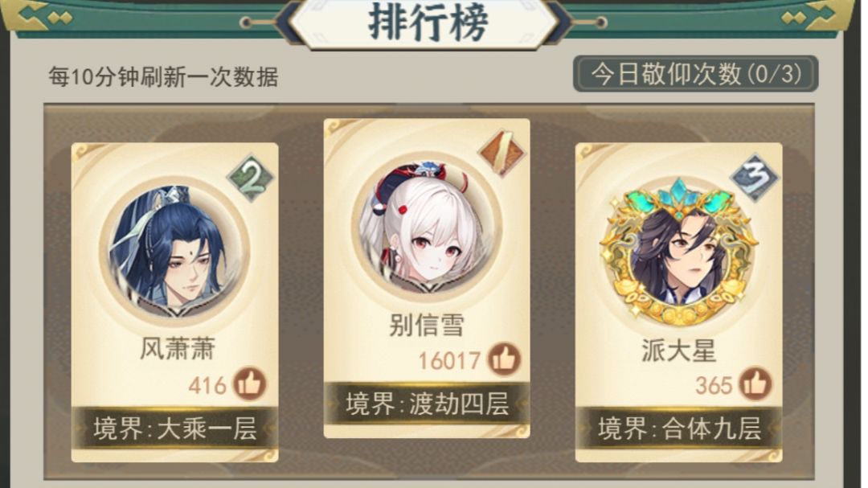The height and width of the screenshot is (488, 868).
Task: Click the 境界:渡劫四层 banner
Action: click(x=427, y=404)
